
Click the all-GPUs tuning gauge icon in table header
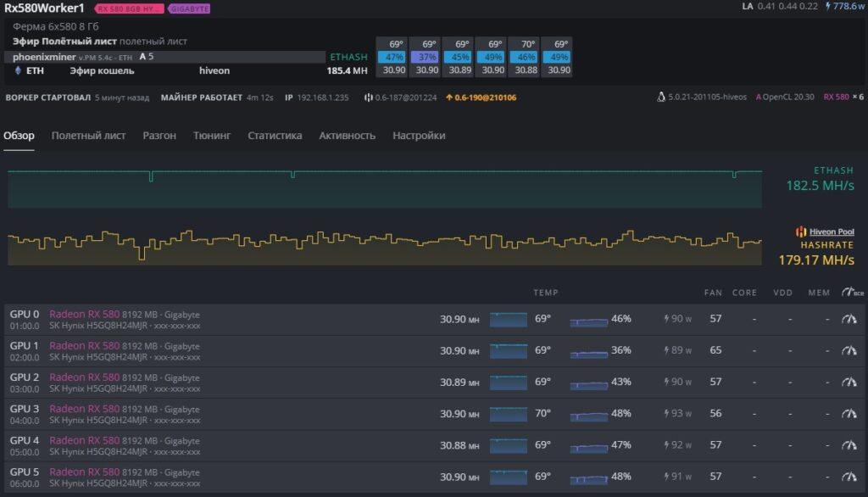pos(852,292)
